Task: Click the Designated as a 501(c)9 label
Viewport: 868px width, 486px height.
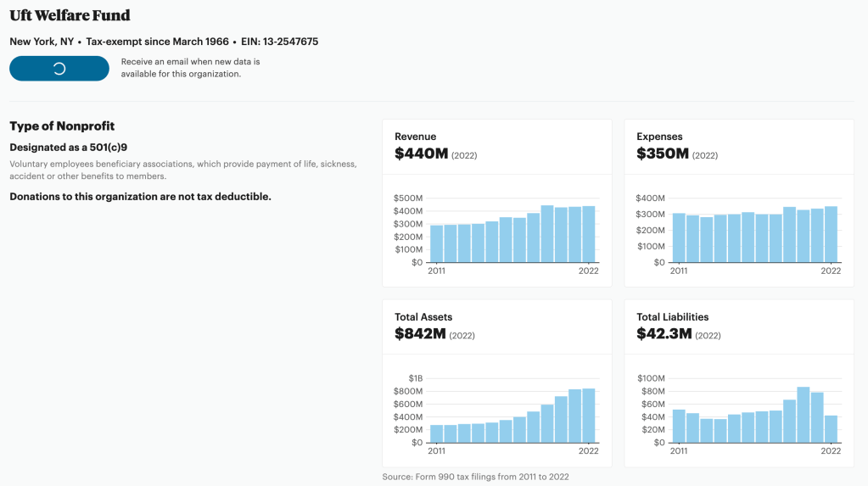Action: coord(68,147)
